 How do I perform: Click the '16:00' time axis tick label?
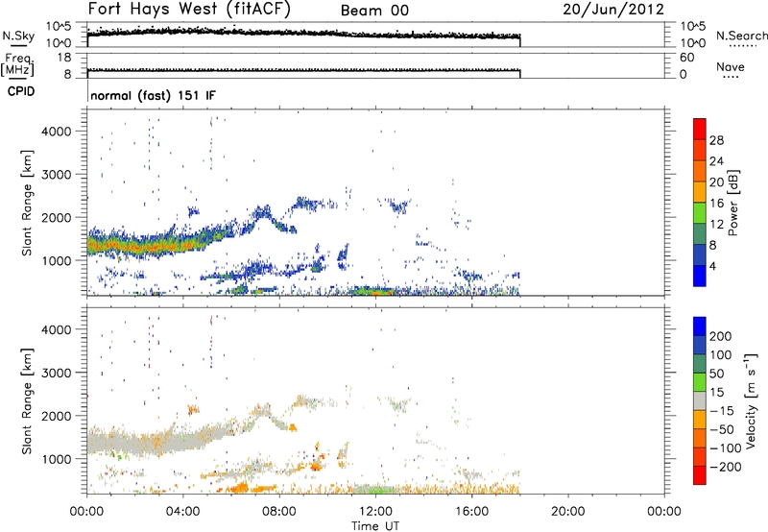471,512
